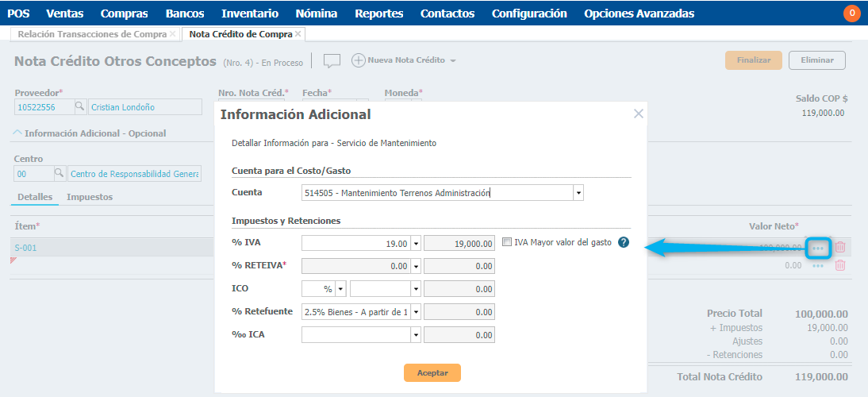
Task: Open the Inventario menu
Action: [250, 13]
